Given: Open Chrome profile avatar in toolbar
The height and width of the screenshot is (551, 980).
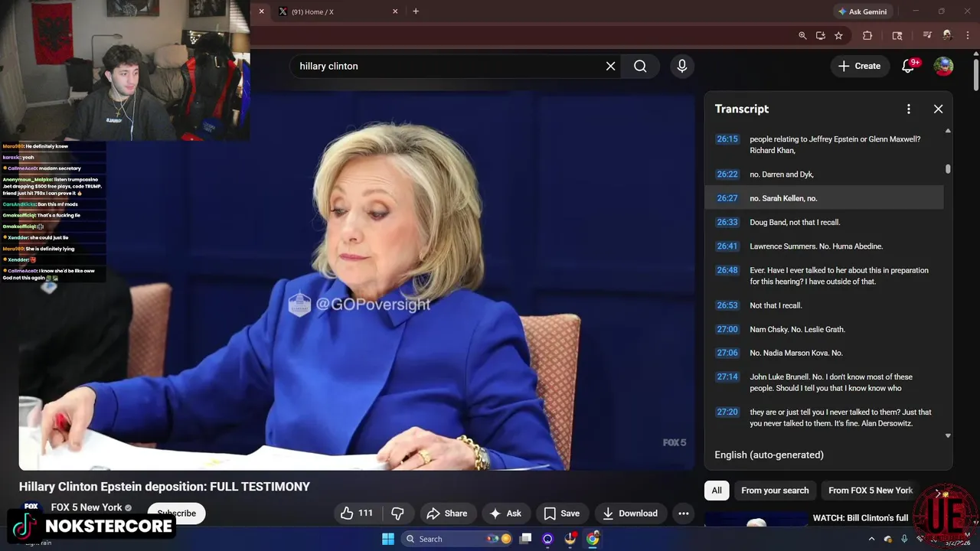Looking at the screenshot, I should click(x=947, y=35).
